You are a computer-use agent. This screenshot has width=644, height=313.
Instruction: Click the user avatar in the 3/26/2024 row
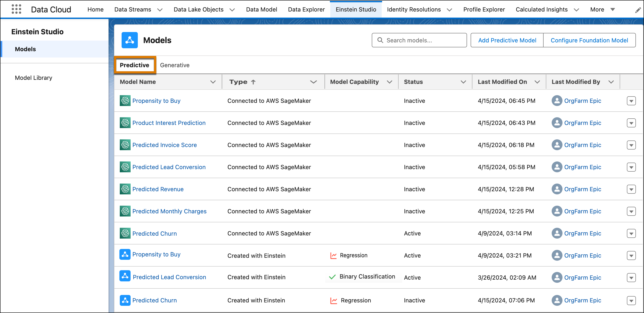pos(557,277)
